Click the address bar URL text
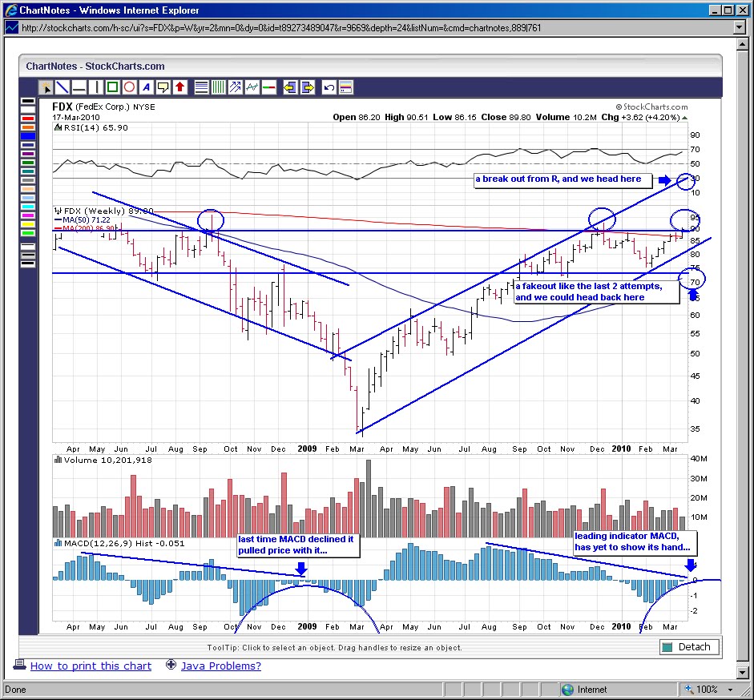This screenshot has width=754, height=700. click(281, 28)
